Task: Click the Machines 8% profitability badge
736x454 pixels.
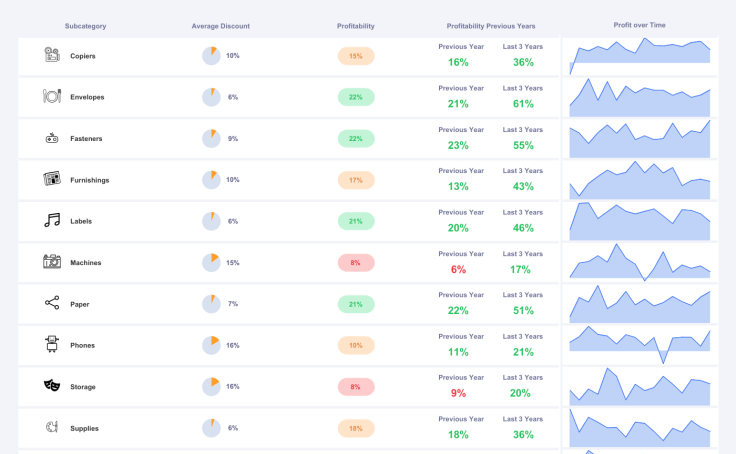Action: click(356, 263)
